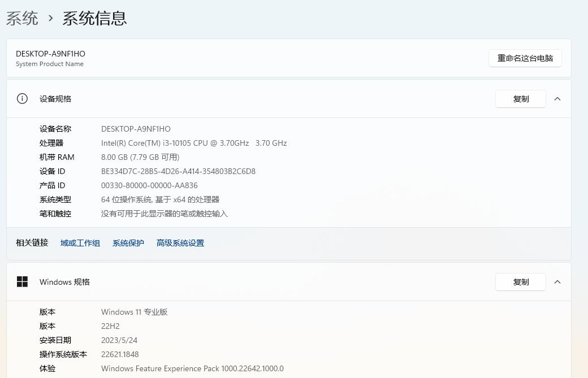Click the Windows 11 专业版 version text

[x=134, y=312]
